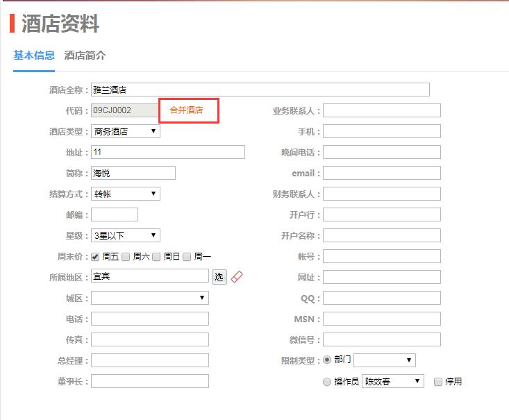
Task: Switch to the 酒店简介 tab
Action: click(85, 56)
